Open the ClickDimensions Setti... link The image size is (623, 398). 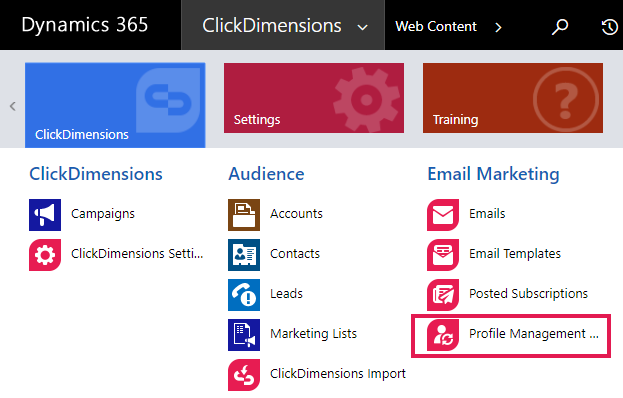point(137,253)
